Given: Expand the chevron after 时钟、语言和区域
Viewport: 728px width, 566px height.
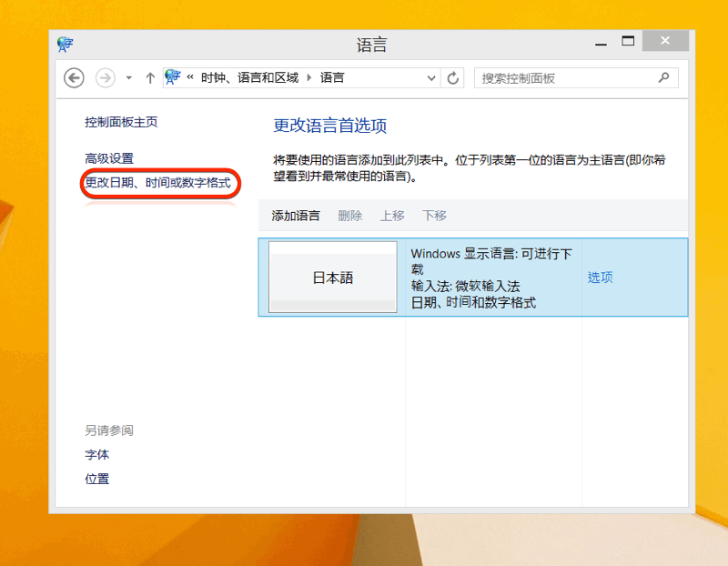Looking at the screenshot, I should pyautogui.click(x=309, y=78).
